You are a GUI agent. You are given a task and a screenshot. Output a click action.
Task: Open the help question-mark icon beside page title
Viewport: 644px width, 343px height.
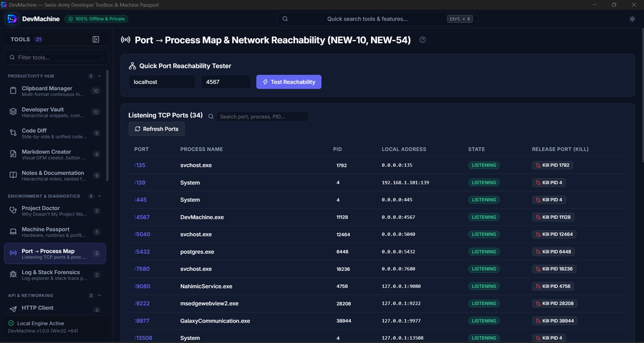(x=423, y=40)
